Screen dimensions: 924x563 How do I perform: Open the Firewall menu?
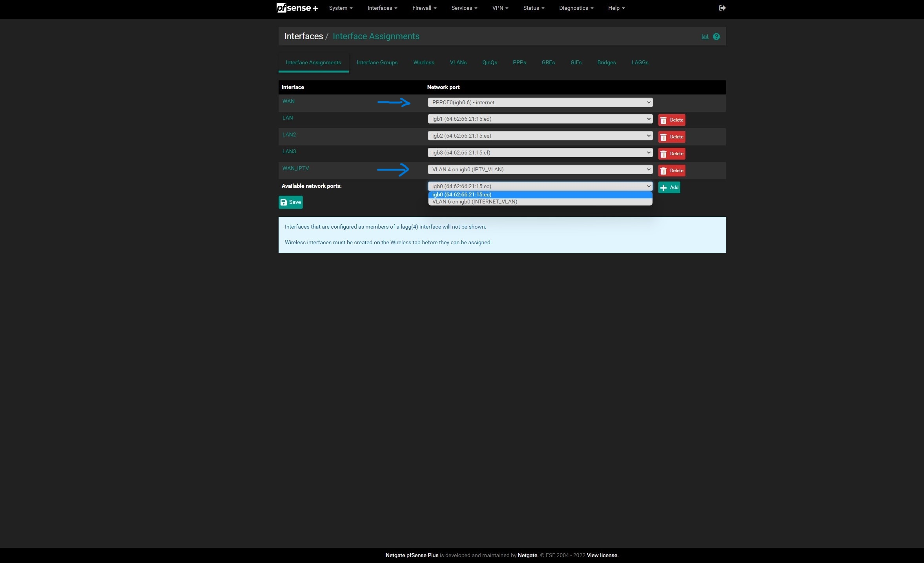424,8
